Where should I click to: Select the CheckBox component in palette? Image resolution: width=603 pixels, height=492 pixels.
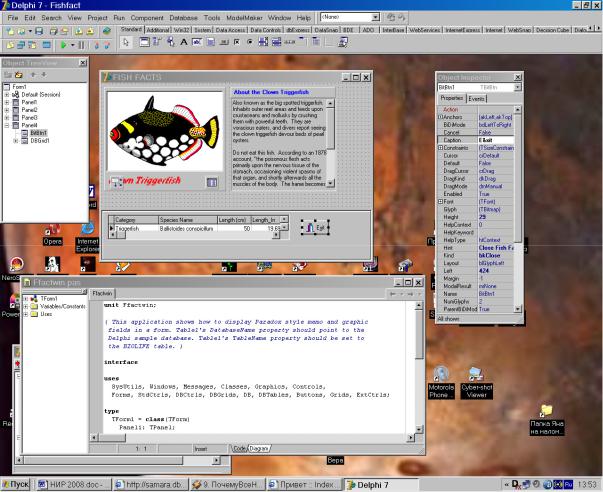(x=237, y=42)
